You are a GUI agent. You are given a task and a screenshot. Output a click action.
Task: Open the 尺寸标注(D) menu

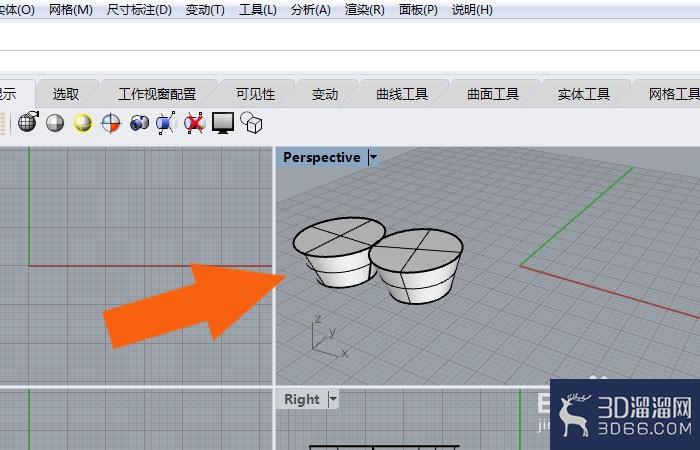139,10
